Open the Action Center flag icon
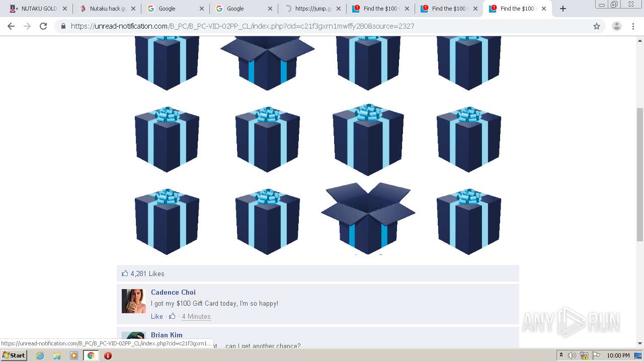 point(595,355)
